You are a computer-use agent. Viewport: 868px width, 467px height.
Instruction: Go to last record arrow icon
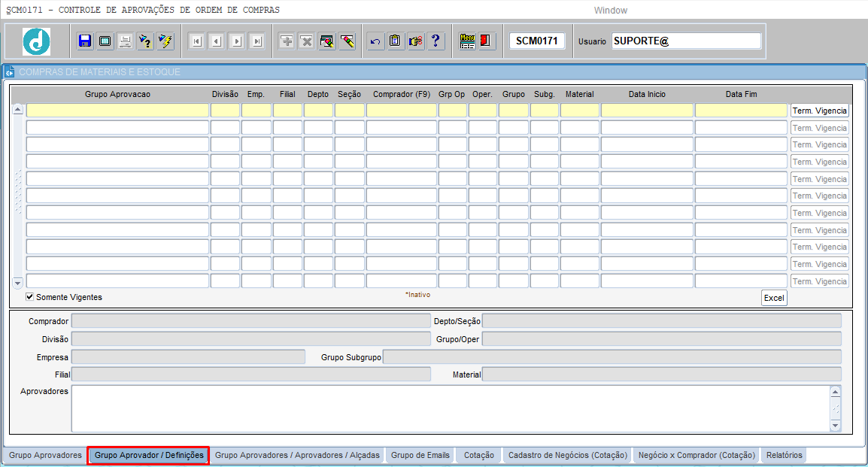[x=256, y=41]
